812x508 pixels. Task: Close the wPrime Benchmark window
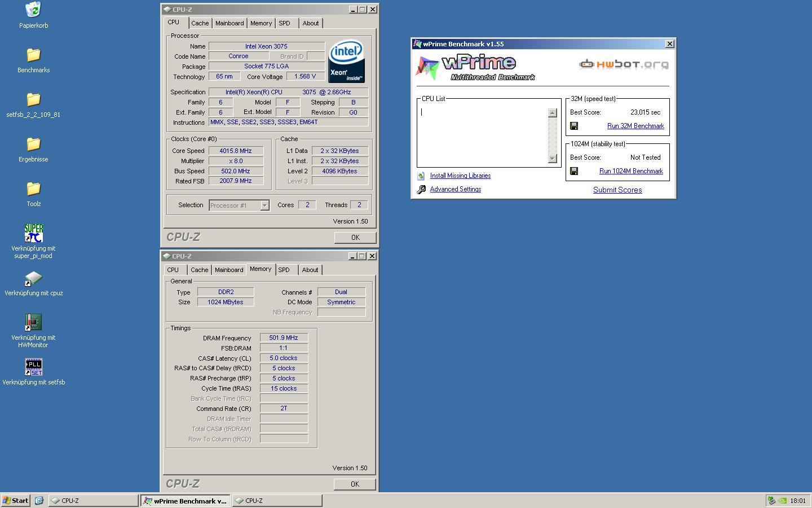click(x=670, y=44)
